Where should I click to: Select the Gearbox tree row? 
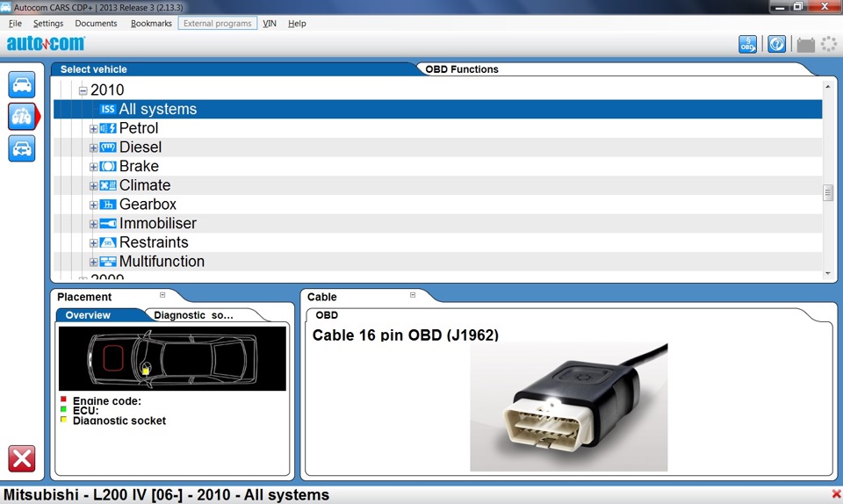[x=437, y=205]
